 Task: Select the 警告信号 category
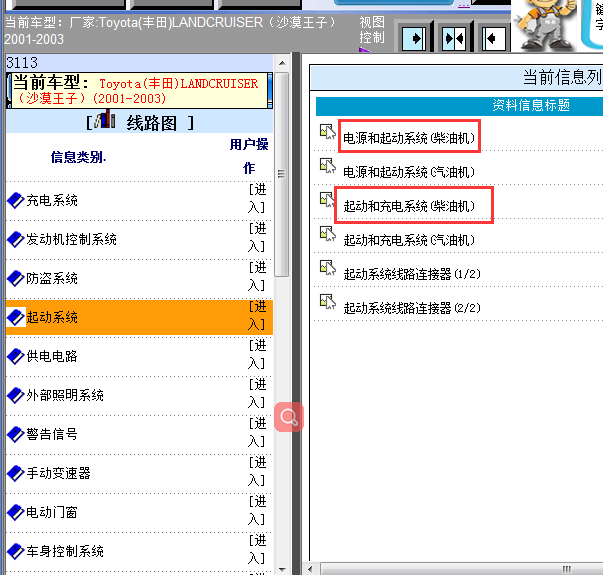pos(52,434)
